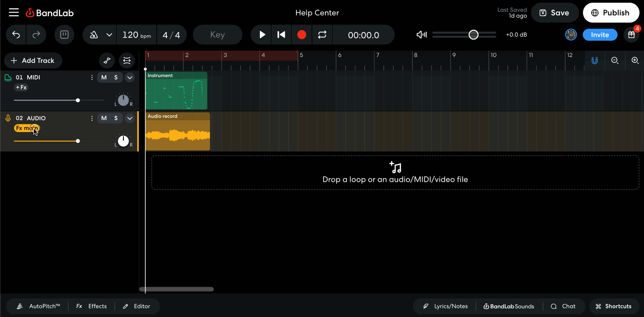Open the Editor tab
Viewport: 644px width, 317px height.
point(136,306)
